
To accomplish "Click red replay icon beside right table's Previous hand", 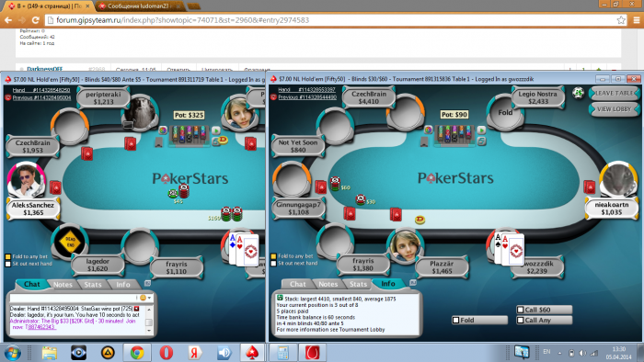I will pos(273,97).
